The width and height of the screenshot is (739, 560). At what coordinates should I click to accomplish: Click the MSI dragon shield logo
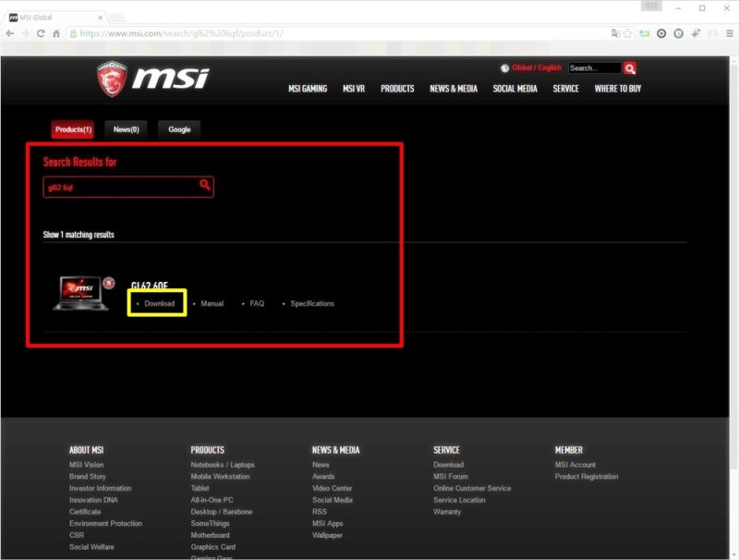tap(112, 79)
